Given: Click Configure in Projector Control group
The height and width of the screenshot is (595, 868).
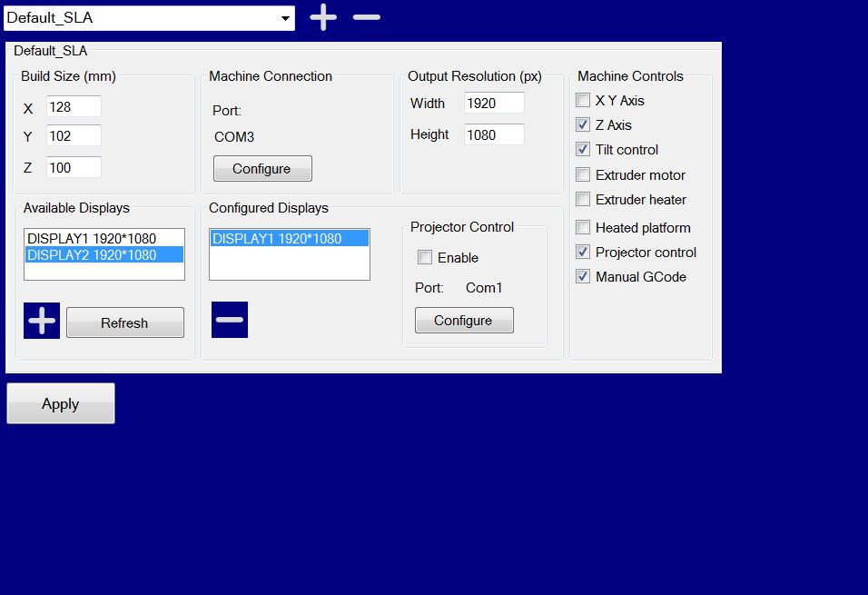Looking at the screenshot, I should coord(464,321).
